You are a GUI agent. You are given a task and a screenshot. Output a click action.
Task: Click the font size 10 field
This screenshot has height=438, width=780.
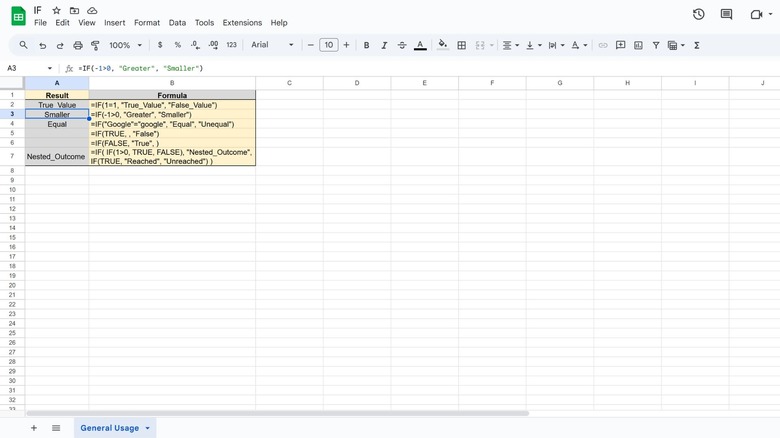pos(328,45)
